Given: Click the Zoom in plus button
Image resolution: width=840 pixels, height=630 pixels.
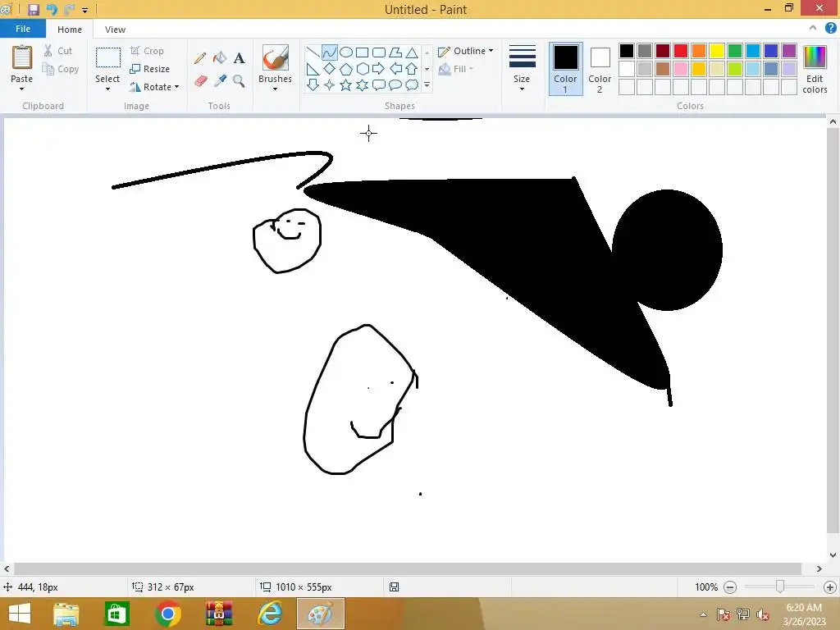Looking at the screenshot, I should point(830,587).
